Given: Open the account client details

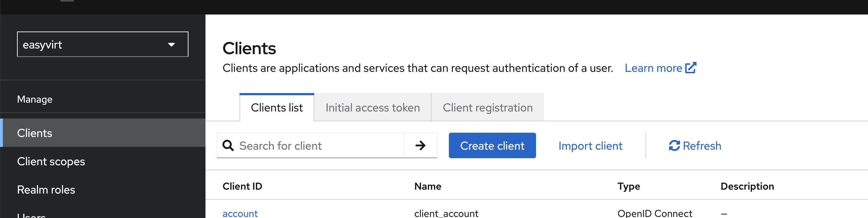Looking at the screenshot, I should 240,213.
